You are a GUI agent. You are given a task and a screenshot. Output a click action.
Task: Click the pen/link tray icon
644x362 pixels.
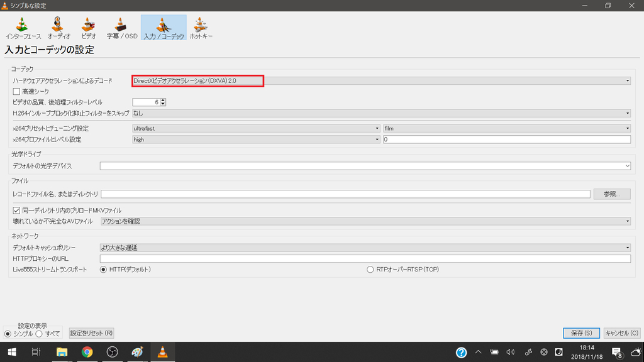tap(528, 352)
